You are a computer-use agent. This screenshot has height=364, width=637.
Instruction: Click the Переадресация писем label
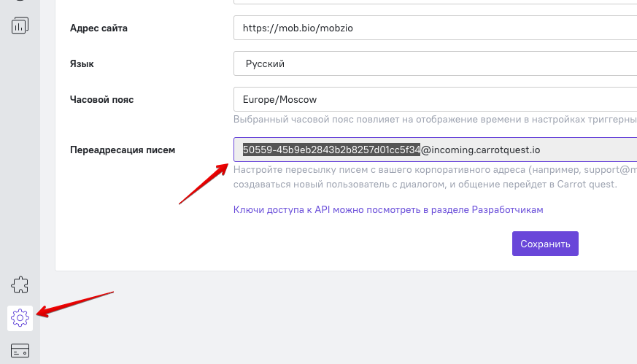point(123,150)
